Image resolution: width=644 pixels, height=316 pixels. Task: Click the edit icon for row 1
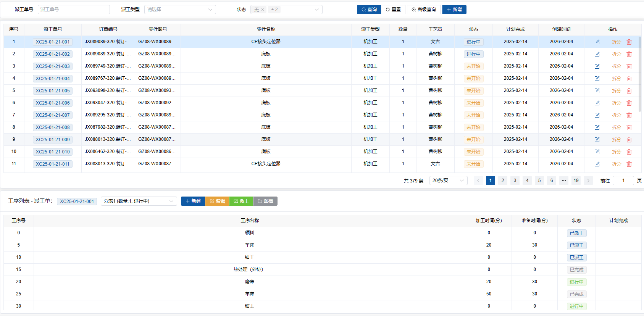click(597, 42)
